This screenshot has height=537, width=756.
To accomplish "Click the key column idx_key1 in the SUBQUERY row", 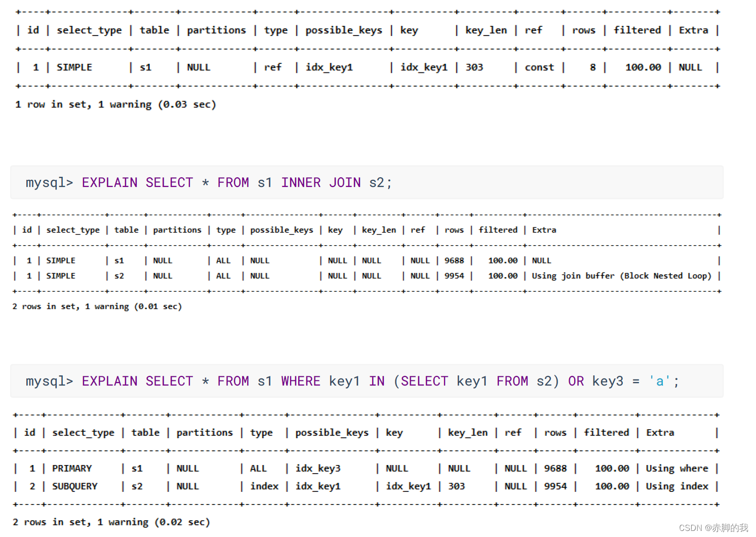I will [x=408, y=486].
